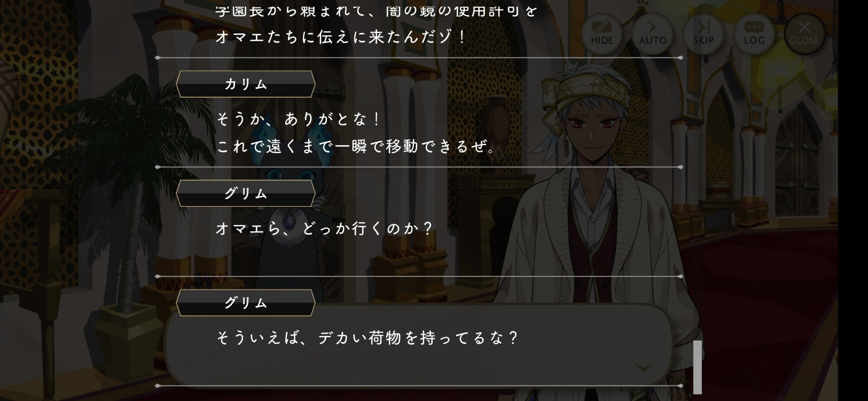This screenshot has height=401, width=868.
Task: Select the カリム name plate
Action: click(x=246, y=84)
